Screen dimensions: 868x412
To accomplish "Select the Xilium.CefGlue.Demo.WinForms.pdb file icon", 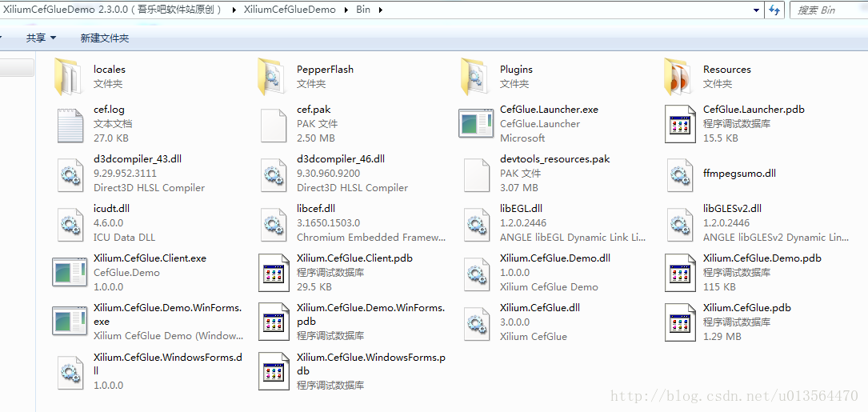I will 274,322.
